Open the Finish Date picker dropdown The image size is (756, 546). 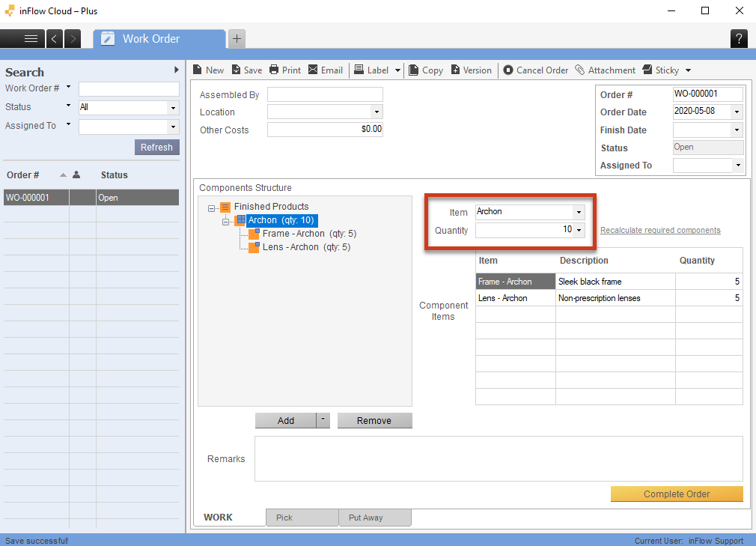point(737,130)
